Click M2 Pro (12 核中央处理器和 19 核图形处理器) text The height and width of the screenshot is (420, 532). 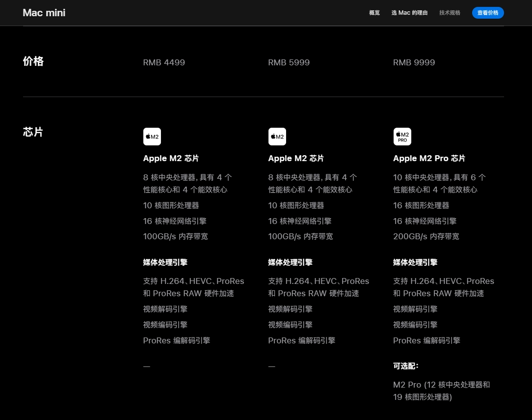tap(441, 391)
